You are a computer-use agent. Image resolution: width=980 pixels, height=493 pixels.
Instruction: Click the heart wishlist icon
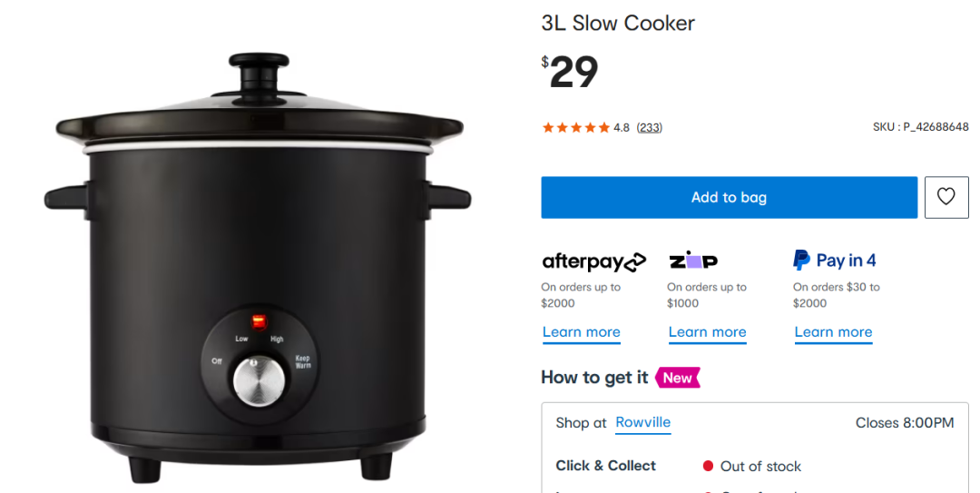pos(946,197)
